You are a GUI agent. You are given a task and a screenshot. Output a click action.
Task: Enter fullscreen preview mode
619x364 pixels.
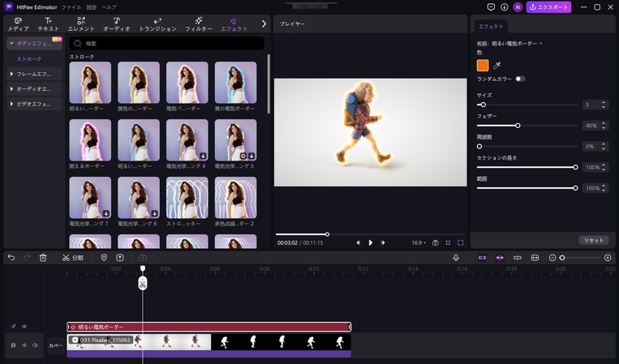461,242
